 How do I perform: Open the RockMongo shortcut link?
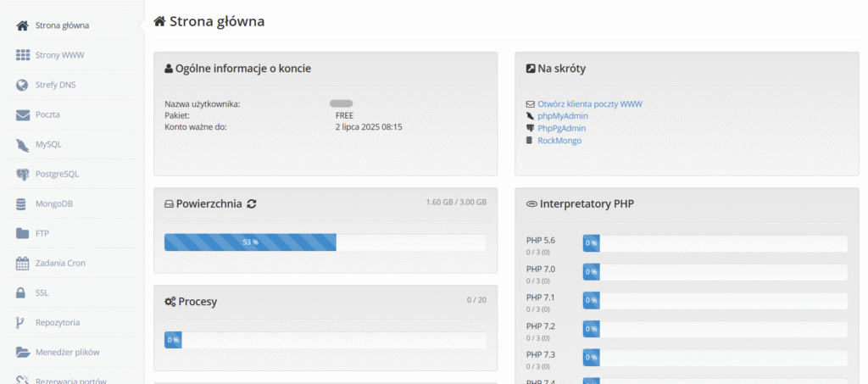[559, 141]
